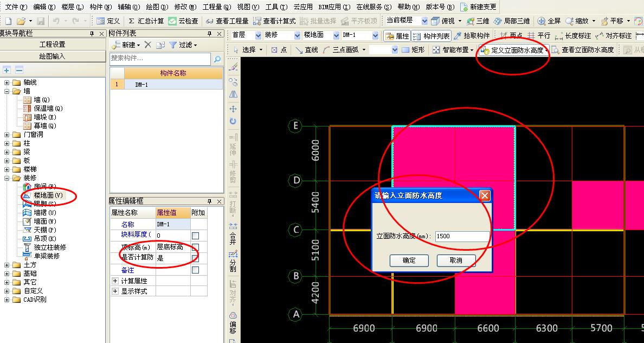Viewport: 644px width, 343px height.
Task: Select the 平移 pan tool
Action: coord(611,21)
